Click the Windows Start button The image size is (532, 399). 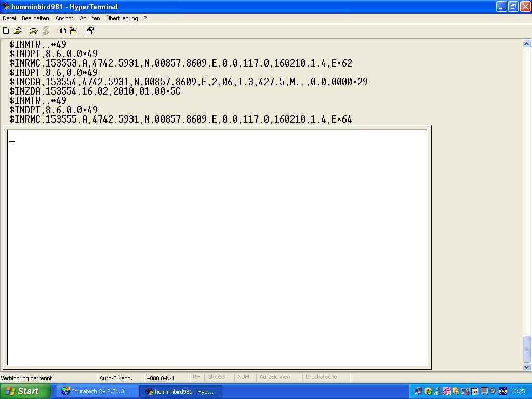[25, 391]
